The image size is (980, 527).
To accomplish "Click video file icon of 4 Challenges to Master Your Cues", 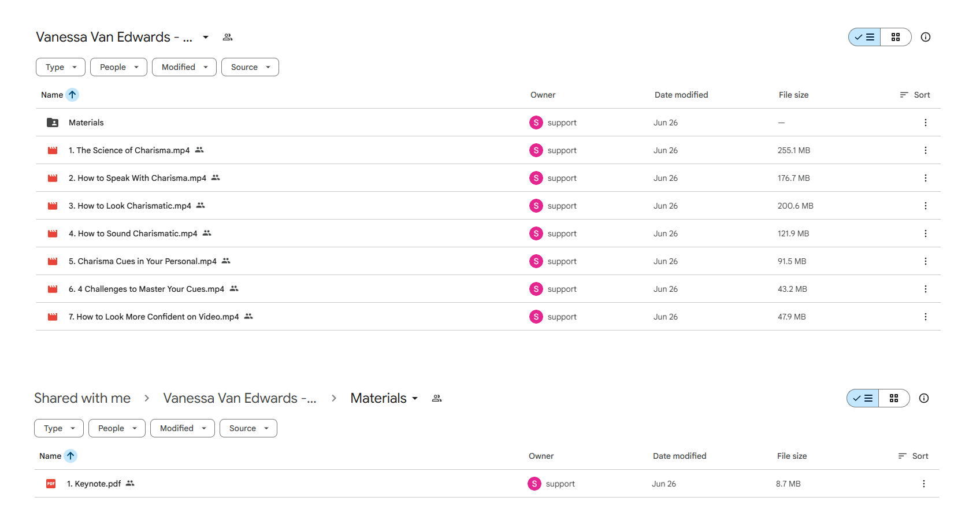I will coord(53,289).
